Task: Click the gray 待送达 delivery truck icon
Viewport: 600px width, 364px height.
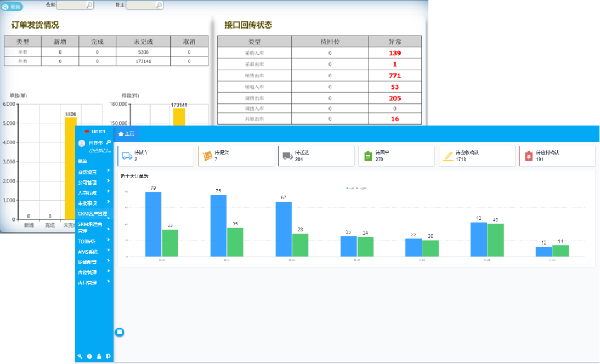Action: (287, 156)
